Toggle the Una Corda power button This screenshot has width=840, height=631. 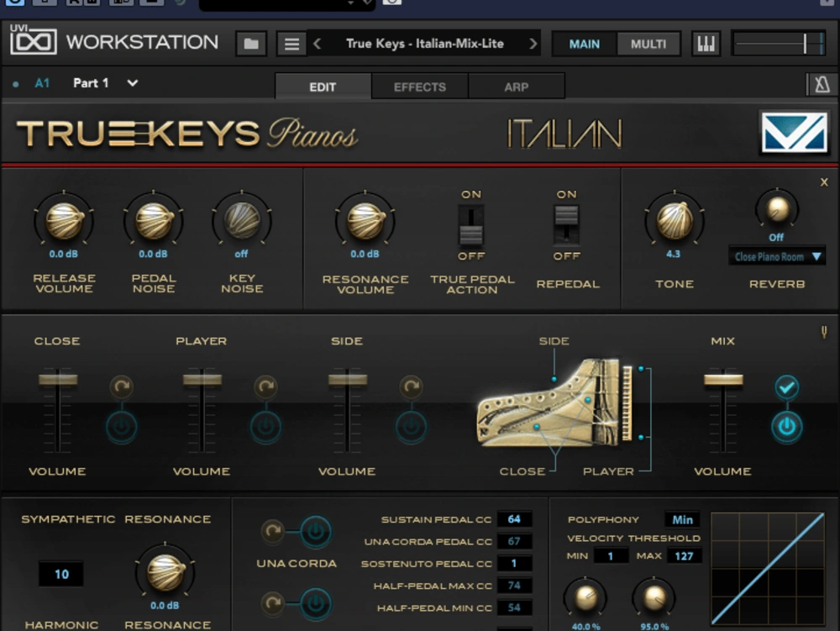pos(316,531)
